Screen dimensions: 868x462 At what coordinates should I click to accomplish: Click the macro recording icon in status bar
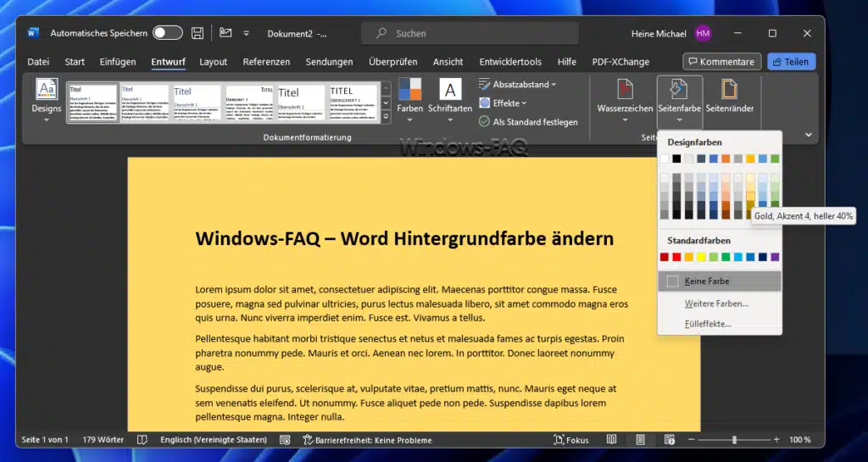[x=285, y=440]
